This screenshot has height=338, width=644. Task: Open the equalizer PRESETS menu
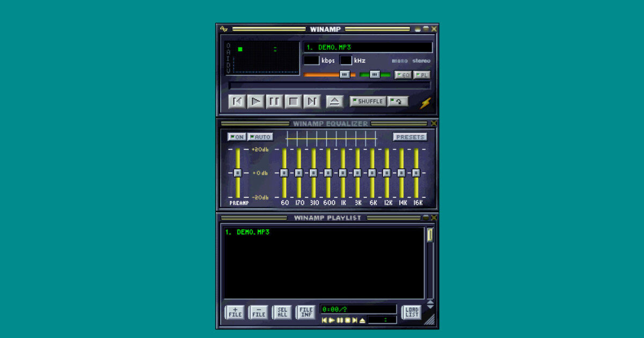410,137
